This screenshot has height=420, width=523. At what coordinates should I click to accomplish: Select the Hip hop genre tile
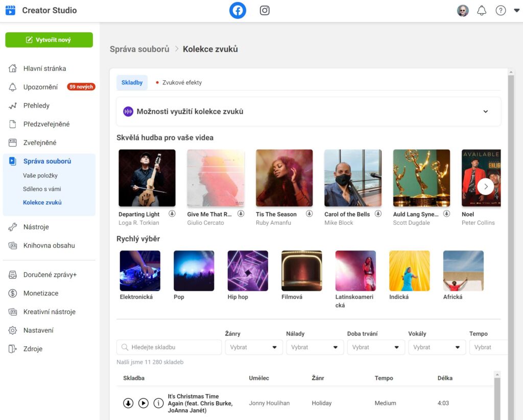coord(248,271)
